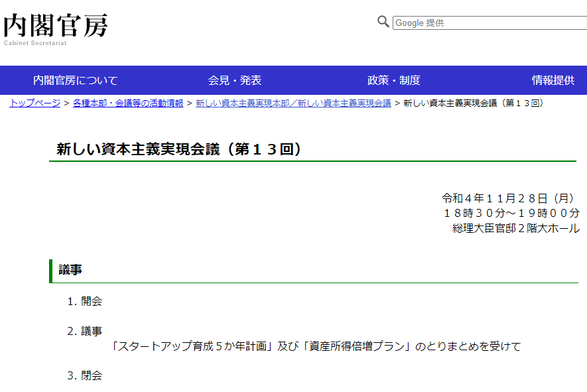Viewport: 587px width, 392px height.
Task: Focus the Google search input field
Action: tap(489, 23)
